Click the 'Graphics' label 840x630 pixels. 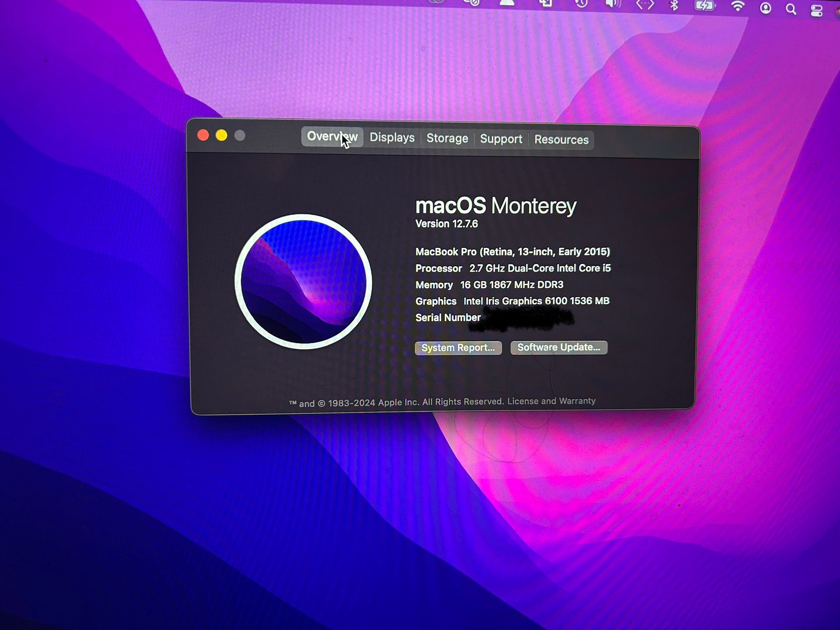tap(436, 301)
